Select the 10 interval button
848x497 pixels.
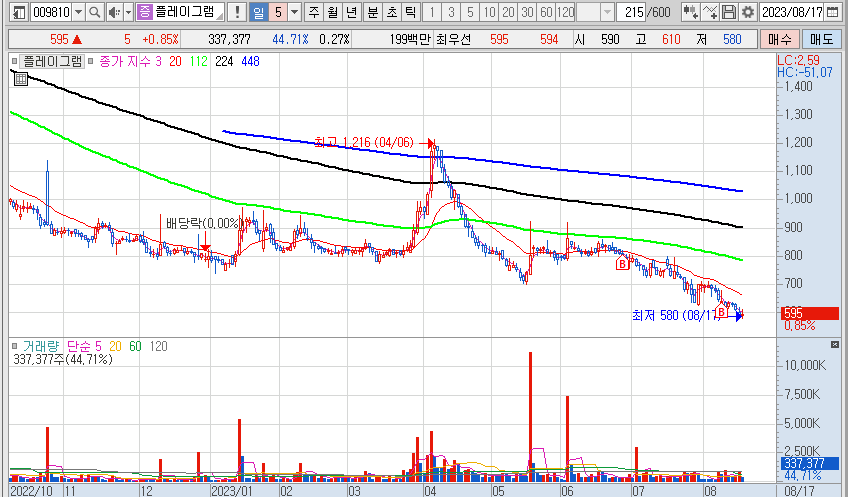click(x=489, y=12)
